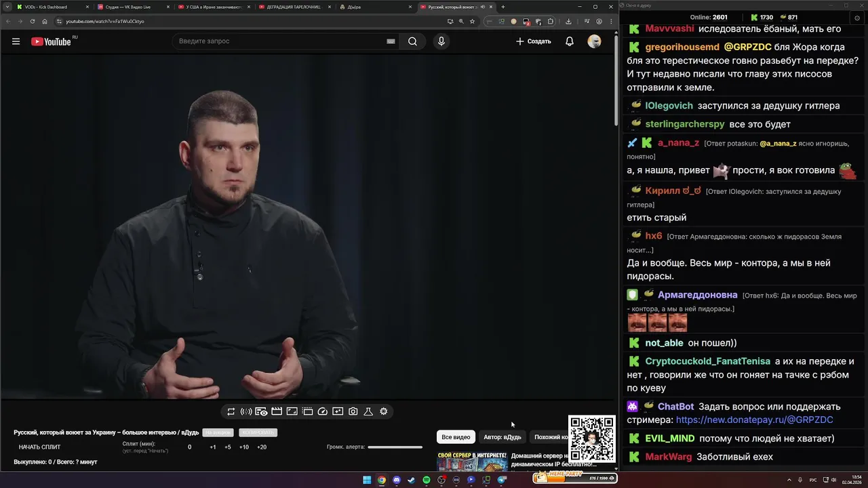Select the Автор: вДудь filter chip
The height and width of the screenshot is (488, 868).
502,437
